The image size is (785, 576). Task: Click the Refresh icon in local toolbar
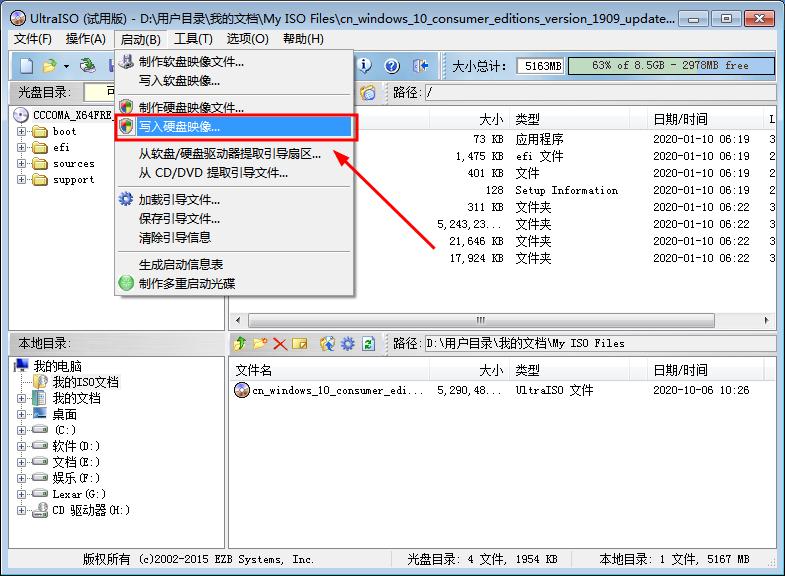368,344
